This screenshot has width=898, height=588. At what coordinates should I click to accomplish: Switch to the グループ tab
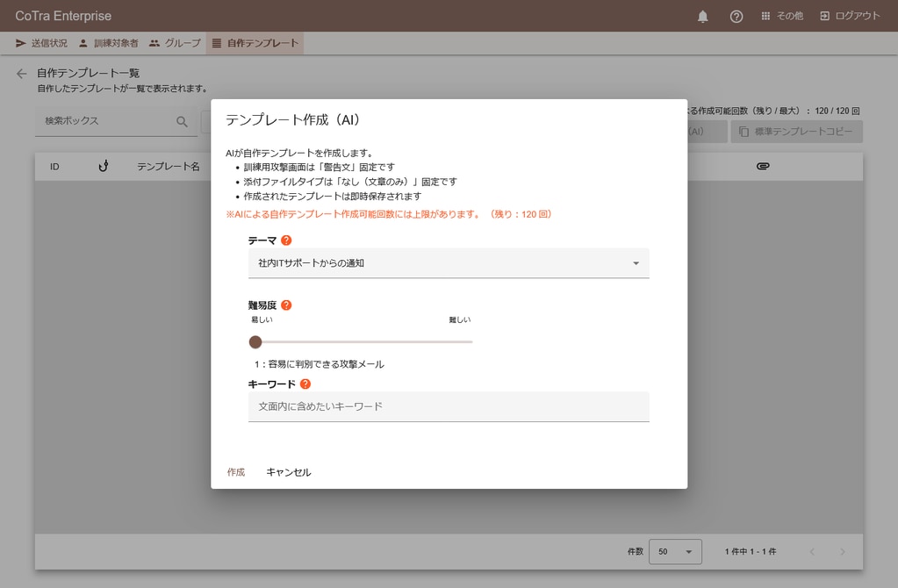pos(175,43)
